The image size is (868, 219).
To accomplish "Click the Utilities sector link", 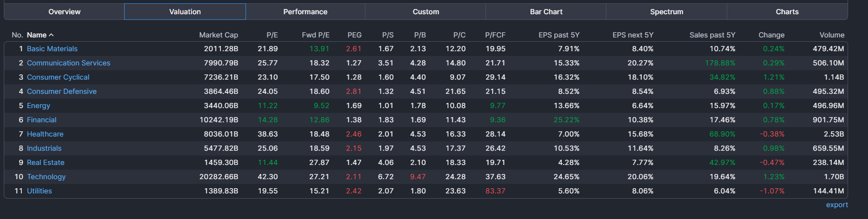I will [39, 191].
